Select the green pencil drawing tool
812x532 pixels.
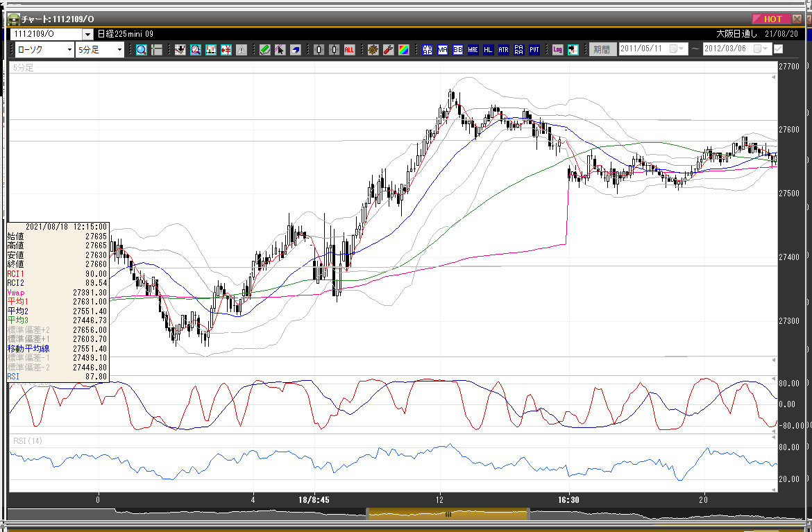click(264, 50)
